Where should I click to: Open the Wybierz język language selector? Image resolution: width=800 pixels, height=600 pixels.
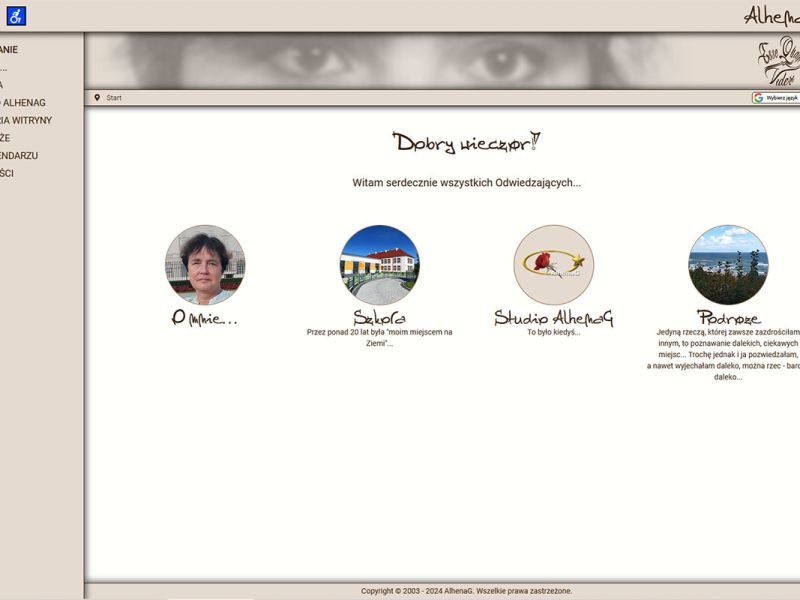click(x=776, y=98)
